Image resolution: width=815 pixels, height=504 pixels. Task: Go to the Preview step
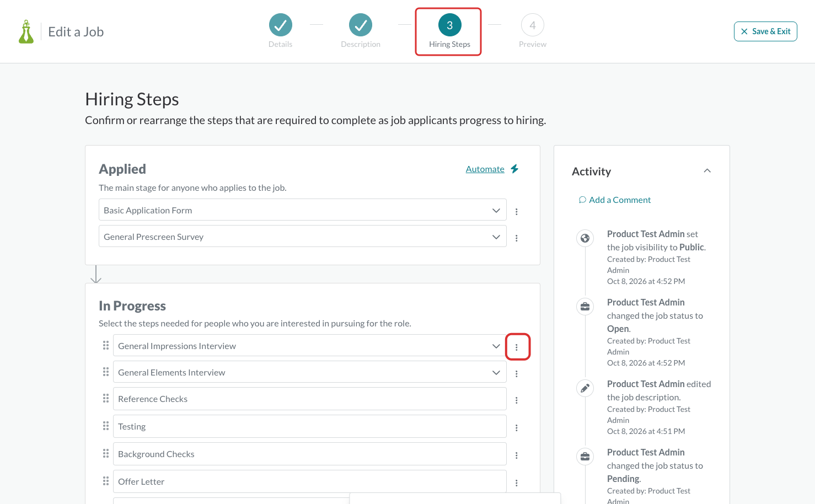[x=533, y=31]
